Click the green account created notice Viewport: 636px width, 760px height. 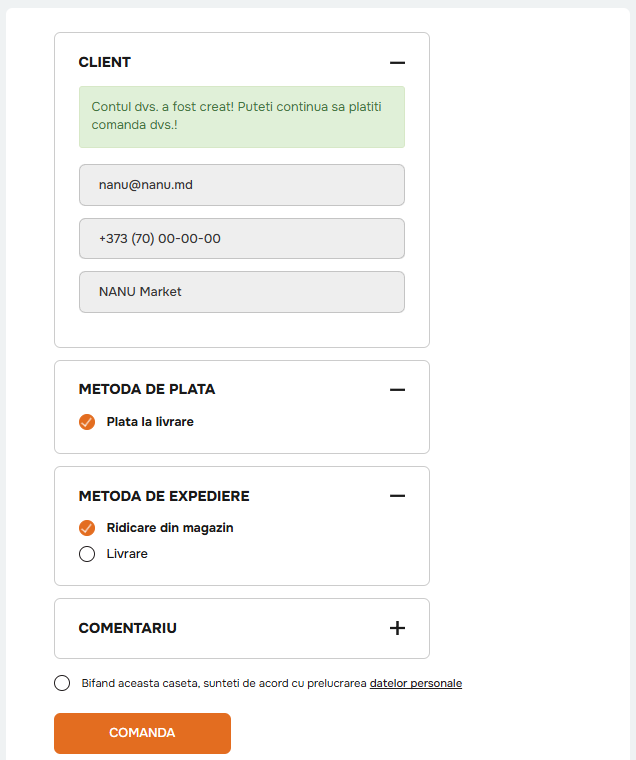[x=242, y=117]
